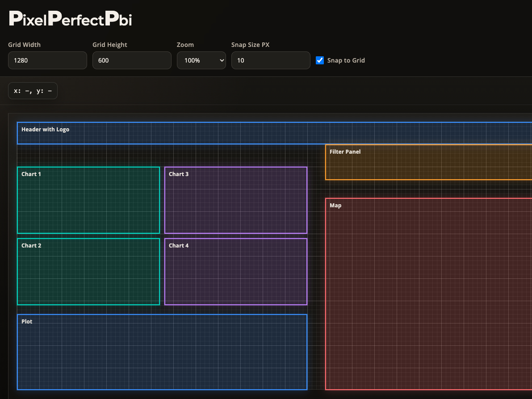Select the Map block
Viewport: 532px width, 399px height.
point(428,294)
